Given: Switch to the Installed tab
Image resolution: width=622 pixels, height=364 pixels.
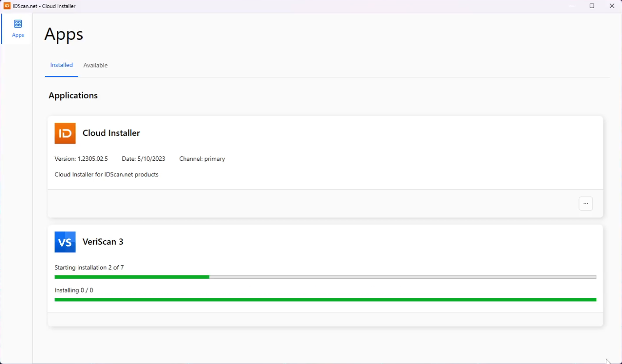Looking at the screenshot, I should pos(61,65).
